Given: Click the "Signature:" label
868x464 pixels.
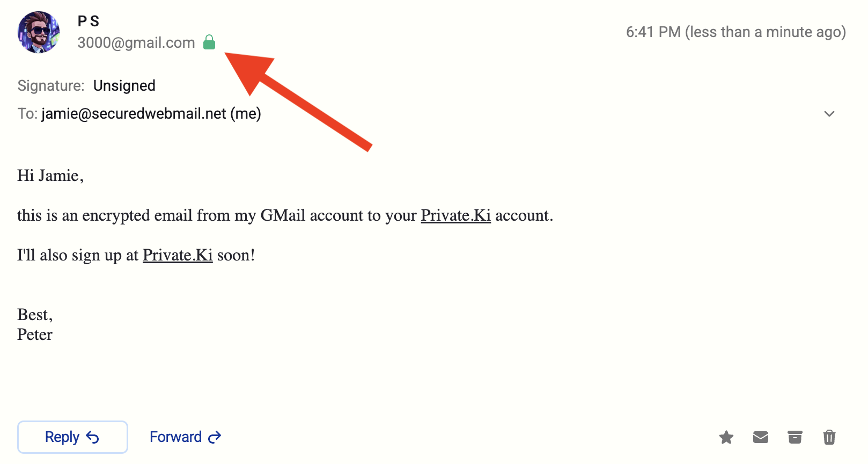Looking at the screenshot, I should coord(51,85).
